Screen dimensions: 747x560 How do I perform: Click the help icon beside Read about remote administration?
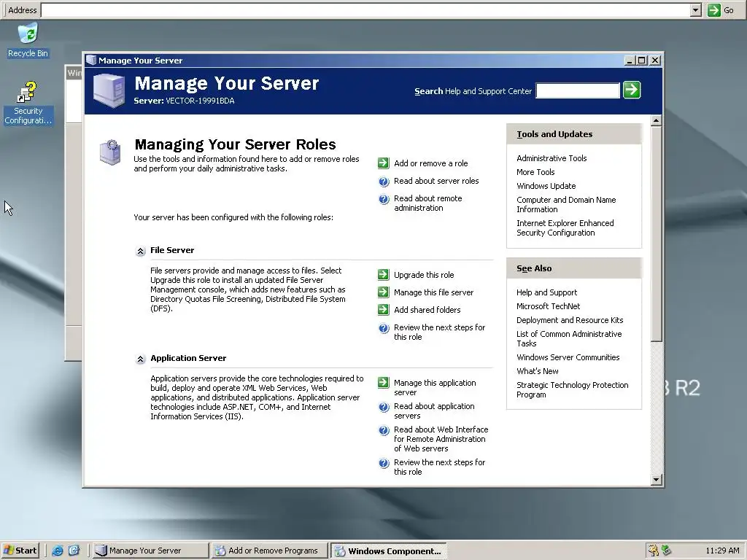coord(384,199)
